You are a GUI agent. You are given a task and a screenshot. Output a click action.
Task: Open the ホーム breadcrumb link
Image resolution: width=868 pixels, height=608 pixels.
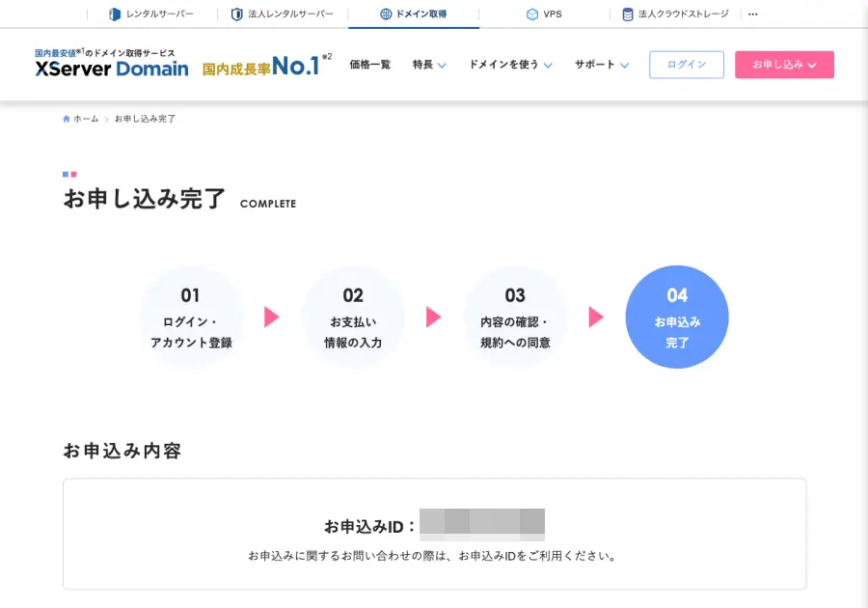click(x=85, y=118)
